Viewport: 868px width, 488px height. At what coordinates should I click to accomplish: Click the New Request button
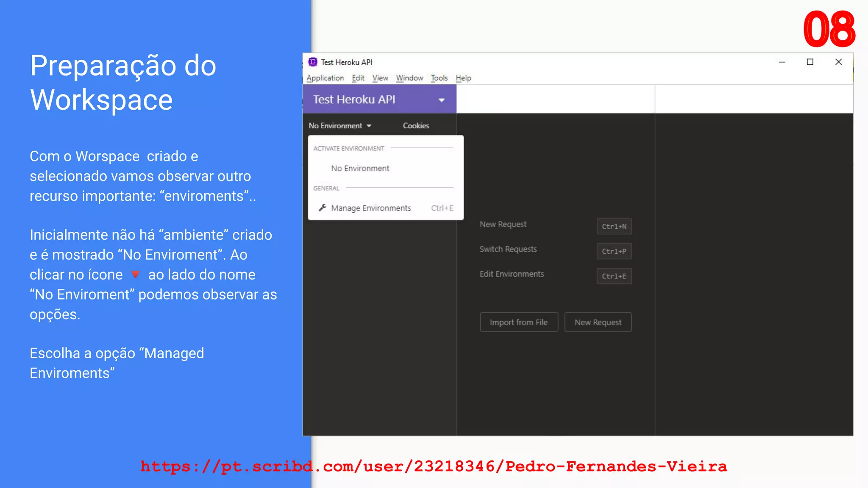[x=598, y=322]
